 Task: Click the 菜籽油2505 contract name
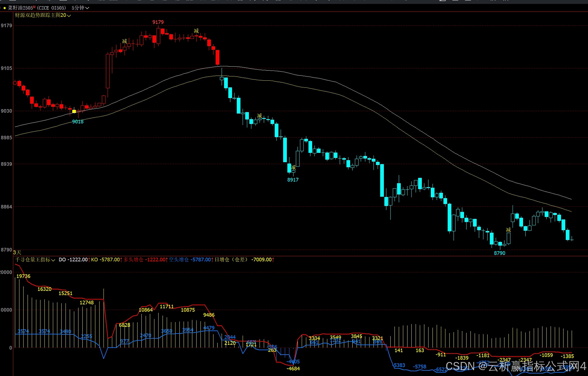click(x=20, y=8)
